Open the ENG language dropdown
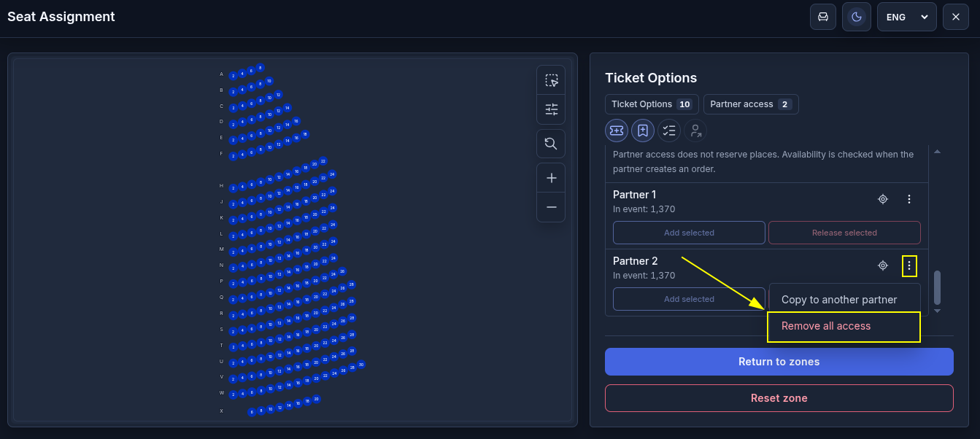 click(x=907, y=17)
